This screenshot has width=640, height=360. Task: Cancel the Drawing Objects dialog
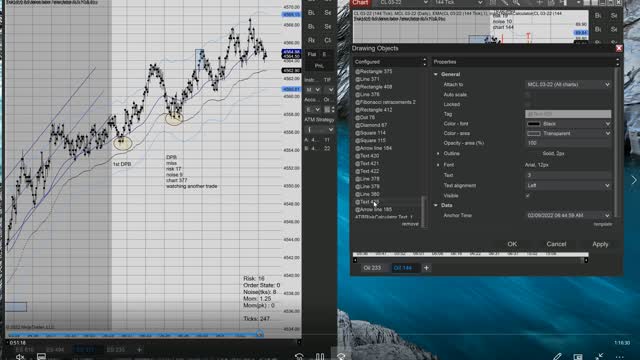556,244
